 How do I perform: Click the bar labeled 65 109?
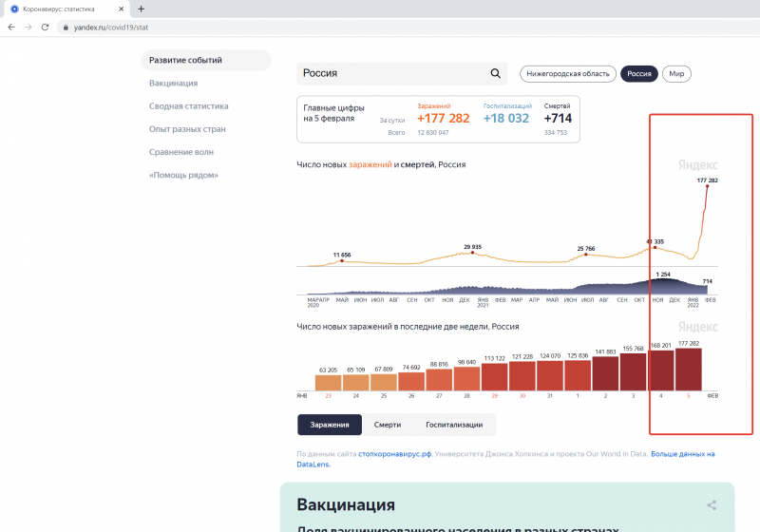[355, 382]
